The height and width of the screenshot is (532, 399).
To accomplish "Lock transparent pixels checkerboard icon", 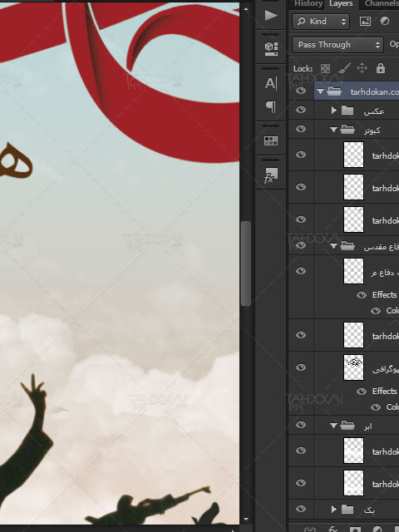I will (x=325, y=68).
